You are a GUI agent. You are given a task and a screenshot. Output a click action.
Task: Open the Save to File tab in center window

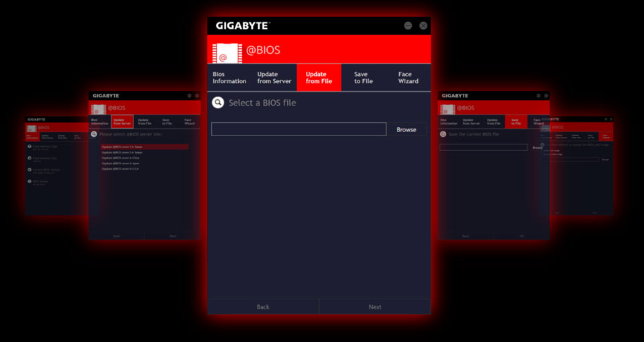pyautogui.click(x=363, y=78)
